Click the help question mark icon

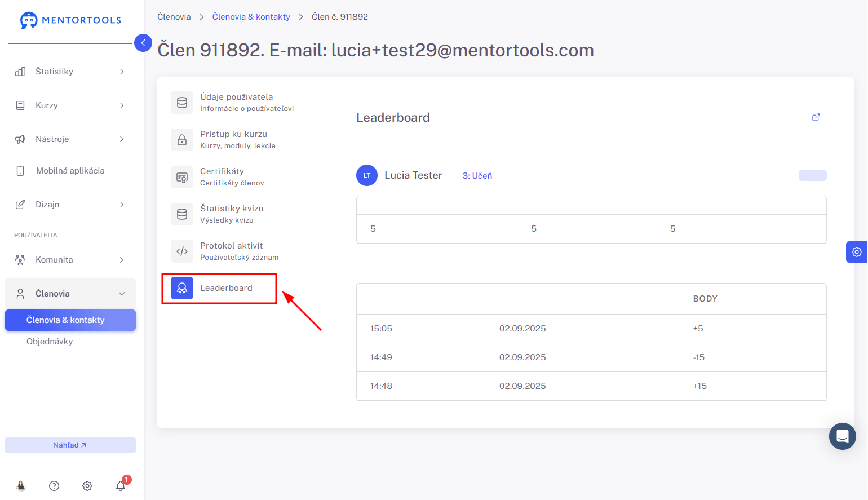tap(54, 486)
